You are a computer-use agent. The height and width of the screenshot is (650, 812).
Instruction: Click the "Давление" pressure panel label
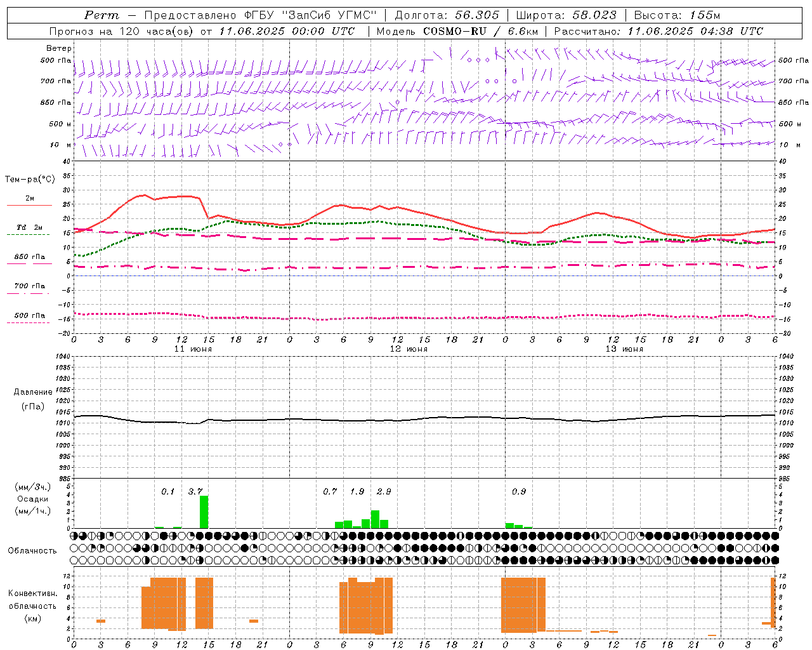pyautogui.click(x=33, y=392)
